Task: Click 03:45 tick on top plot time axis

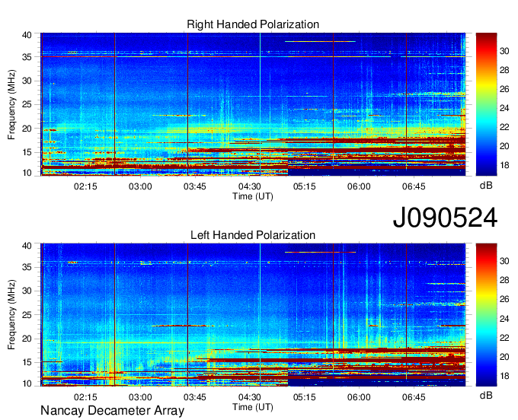Action: tap(195, 186)
